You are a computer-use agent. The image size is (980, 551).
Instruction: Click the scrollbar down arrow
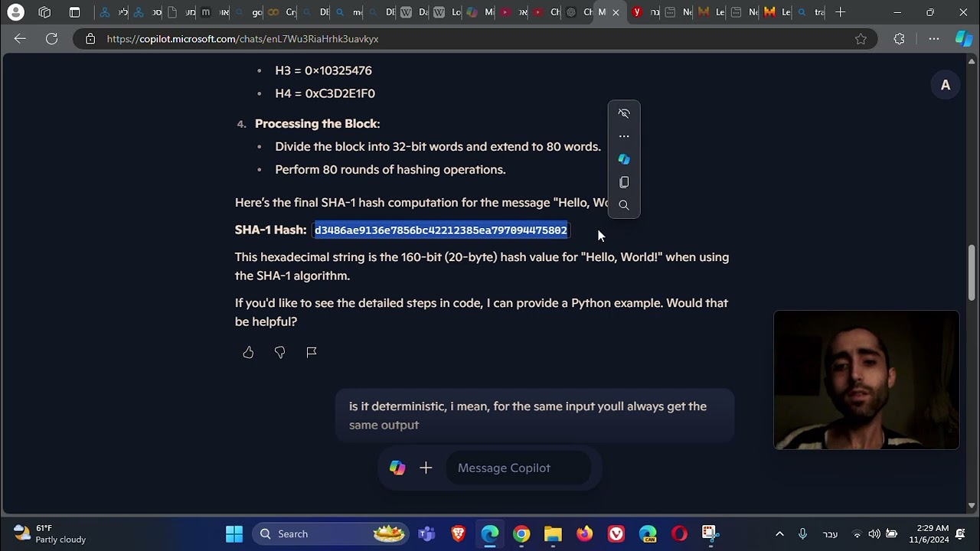point(972,505)
